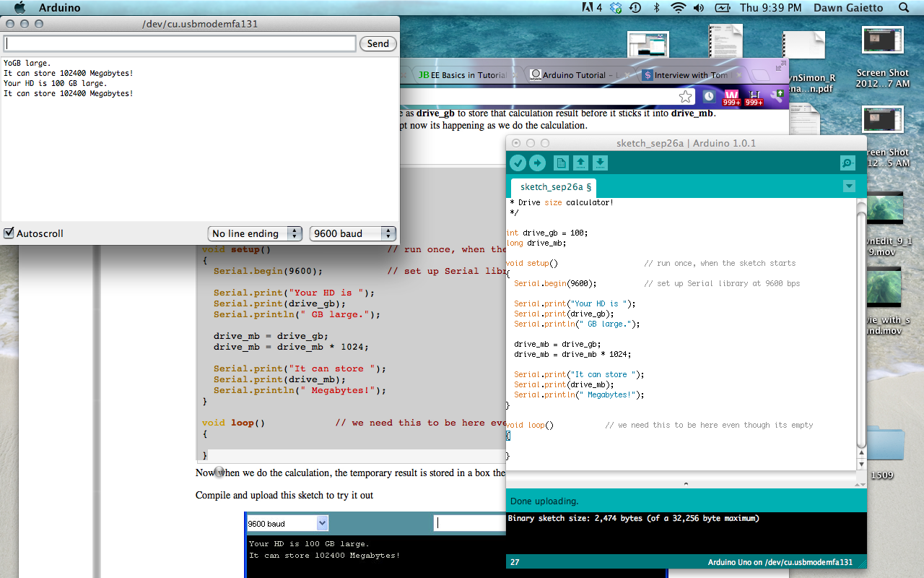The width and height of the screenshot is (924, 578).
Task: Click the browser wrench settings icon
Action: coord(777,96)
